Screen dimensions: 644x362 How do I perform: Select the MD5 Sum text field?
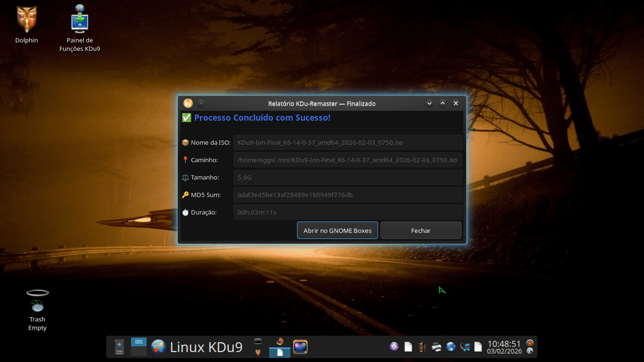pyautogui.click(x=347, y=195)
